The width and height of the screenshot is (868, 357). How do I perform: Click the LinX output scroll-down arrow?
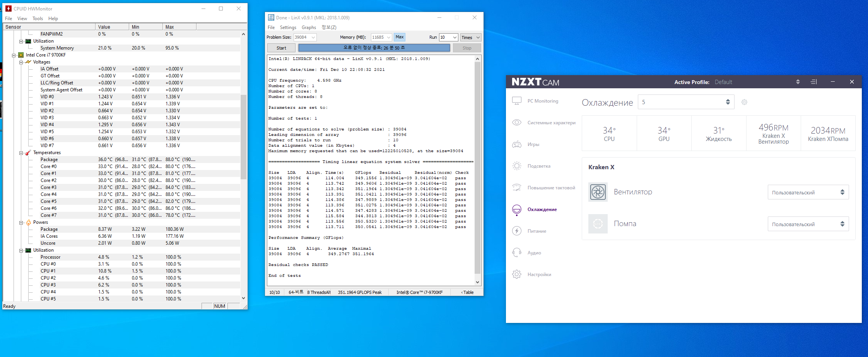coord(477,282)
